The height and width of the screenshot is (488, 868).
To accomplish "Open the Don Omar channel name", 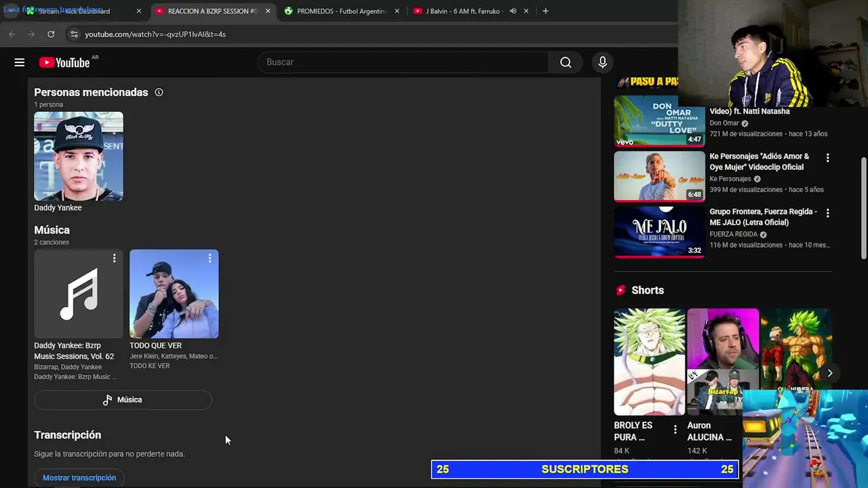I will 724,123.
